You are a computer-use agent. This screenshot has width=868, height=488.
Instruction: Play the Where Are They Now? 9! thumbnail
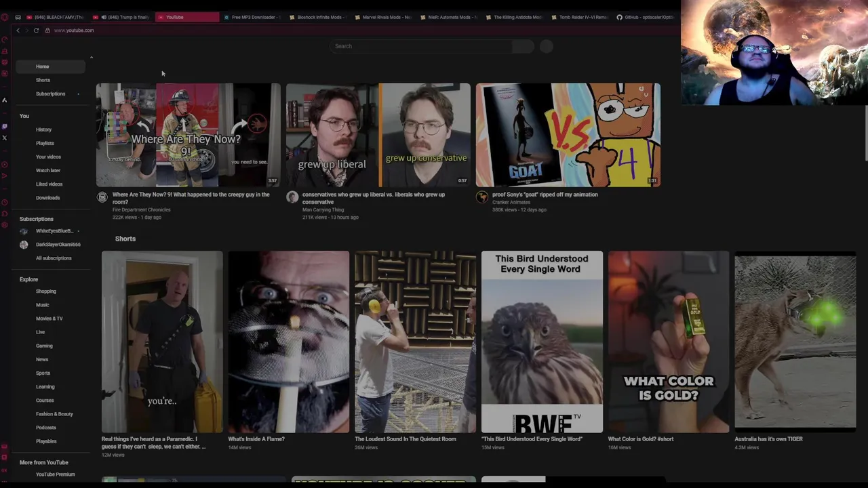click(x=188, y=135)
